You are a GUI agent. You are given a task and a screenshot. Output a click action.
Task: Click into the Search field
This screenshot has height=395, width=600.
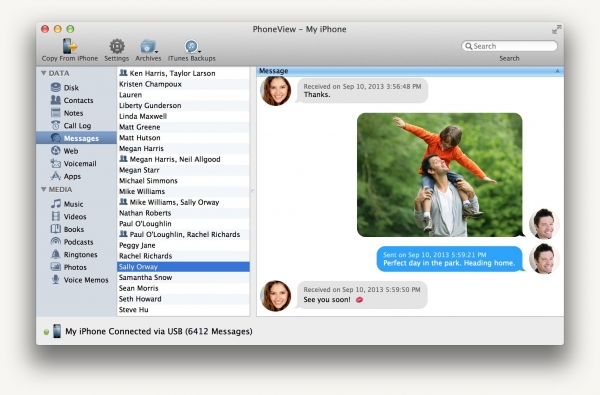tap(509, 46)
